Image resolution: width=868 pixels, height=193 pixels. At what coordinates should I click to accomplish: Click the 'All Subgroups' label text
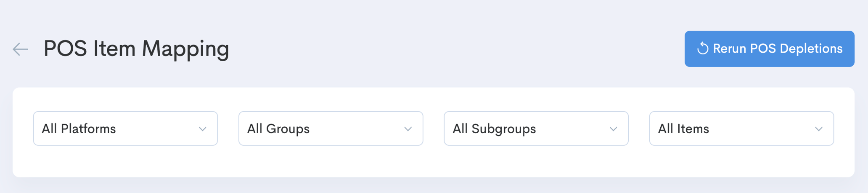pos(494,129)
